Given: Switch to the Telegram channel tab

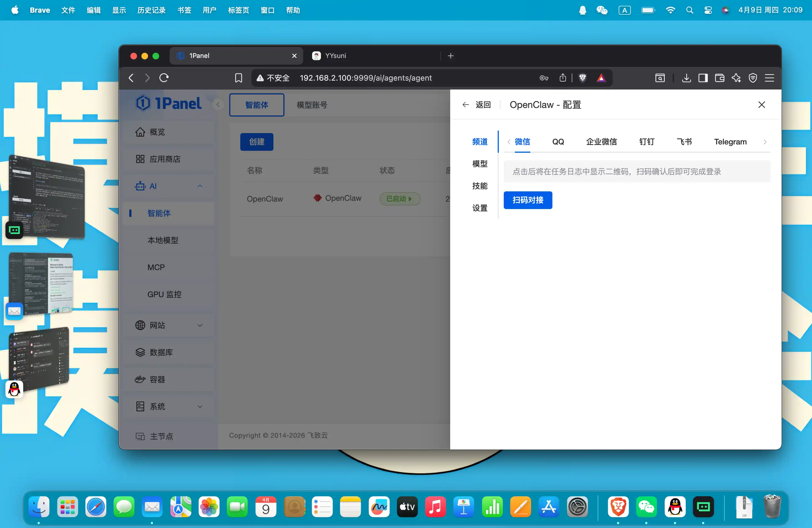Looking at the screenshot, I should tap(730, 142).
